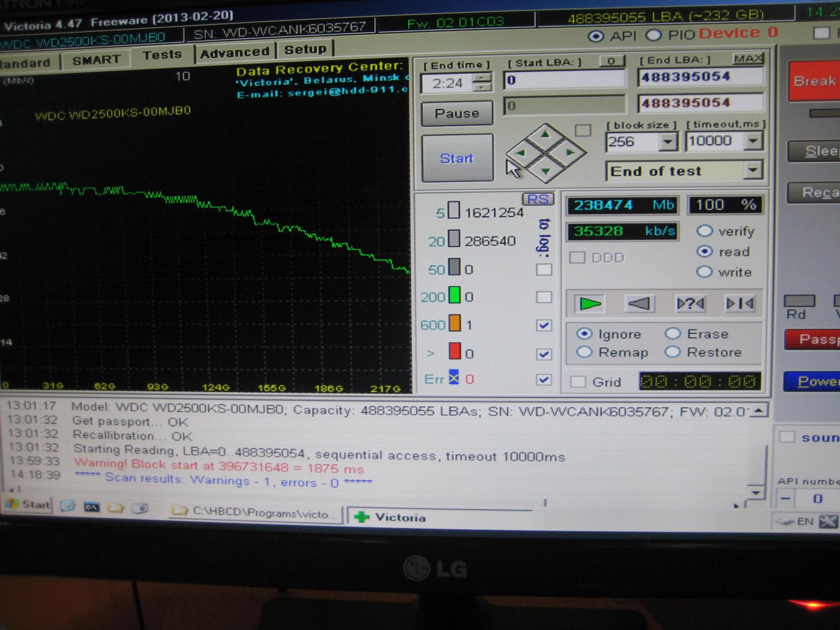The height and width of the screenshot is (630, 840).
Task: Click the green 200 ms block indicator
Action: click(x=455, y=295)
